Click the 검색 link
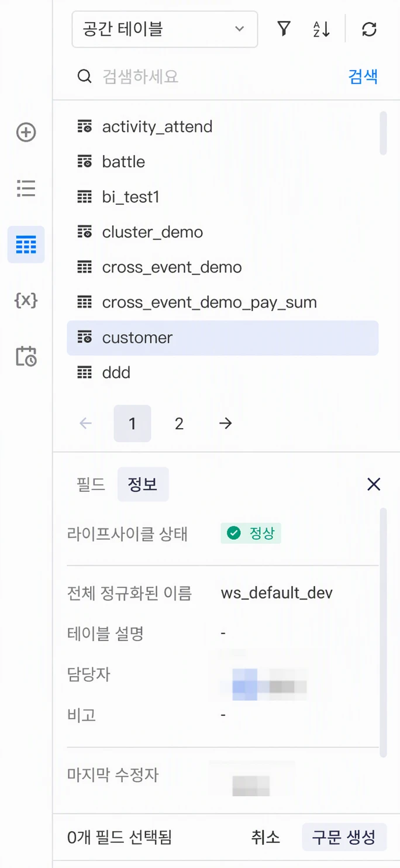This screenshot has height=868, width=400. pyautogui.click(x=363, y=76)
